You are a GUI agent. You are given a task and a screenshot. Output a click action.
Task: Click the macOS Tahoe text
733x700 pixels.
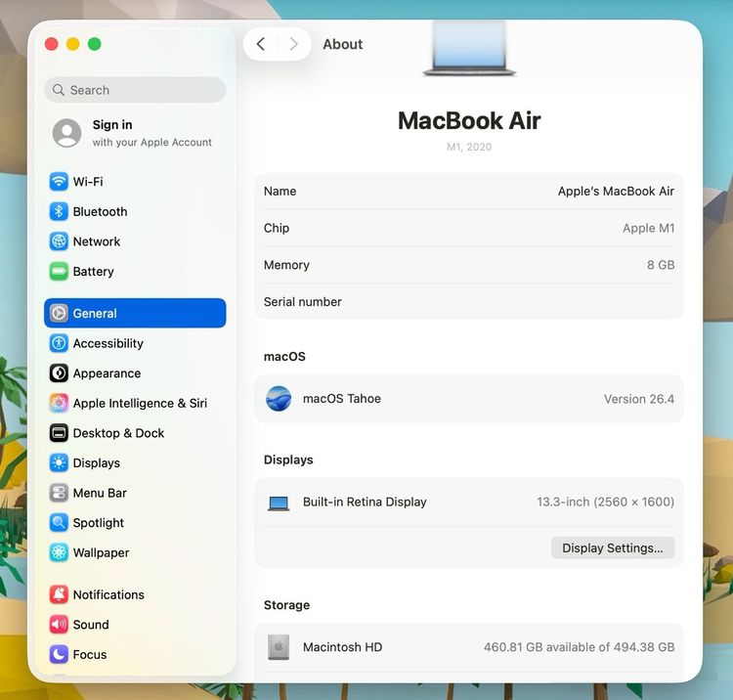342,399
